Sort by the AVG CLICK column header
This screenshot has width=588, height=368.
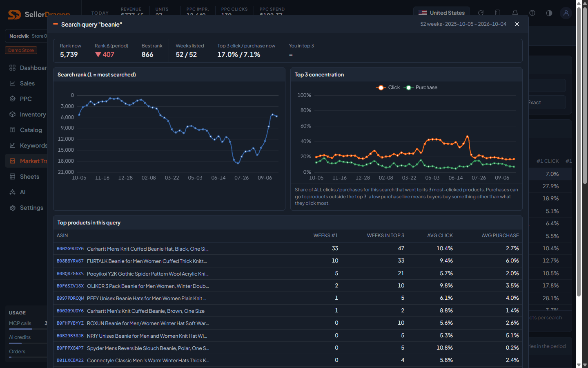(x=440, y=236)
